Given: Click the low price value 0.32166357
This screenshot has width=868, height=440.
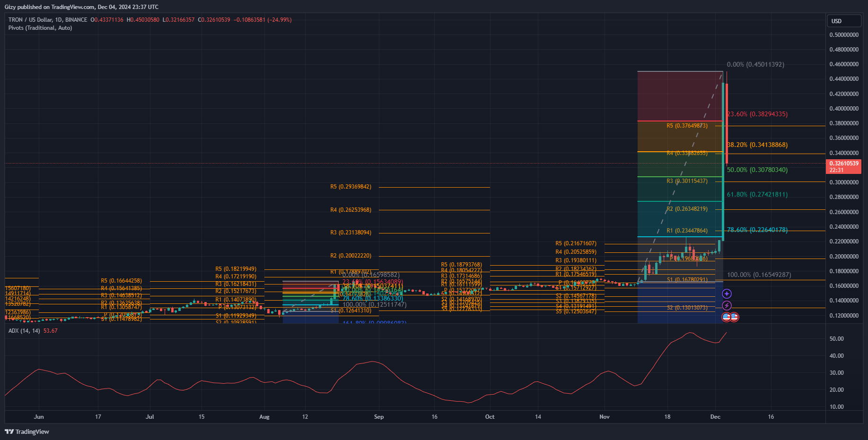Looking at the screenshot, I should 180,20.
